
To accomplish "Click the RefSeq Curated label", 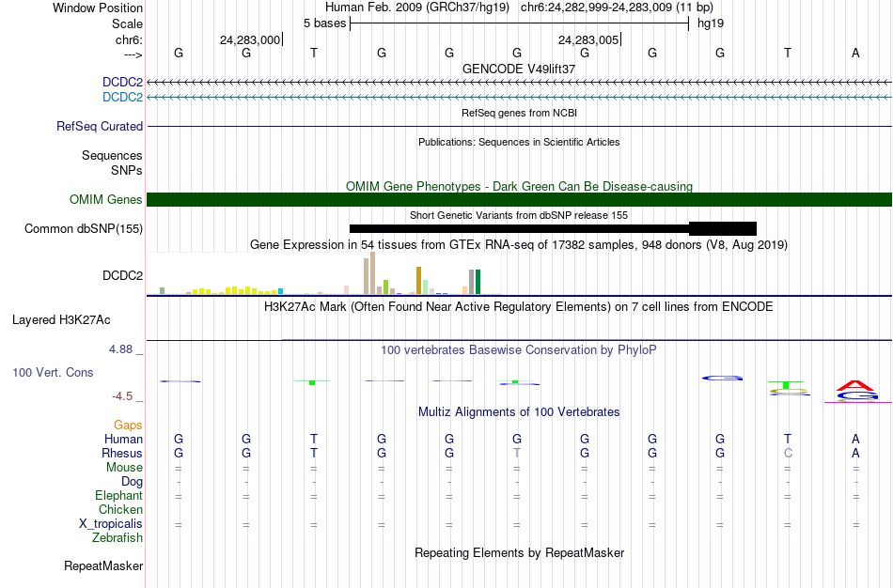I will pos(99,127).
